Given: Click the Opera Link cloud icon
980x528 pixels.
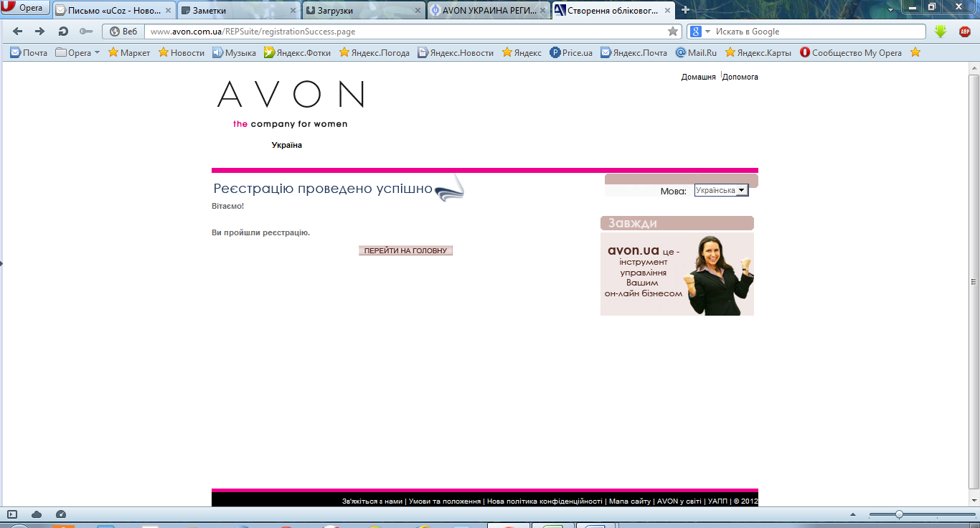Looking at the screenshot, I should point(37,514).
